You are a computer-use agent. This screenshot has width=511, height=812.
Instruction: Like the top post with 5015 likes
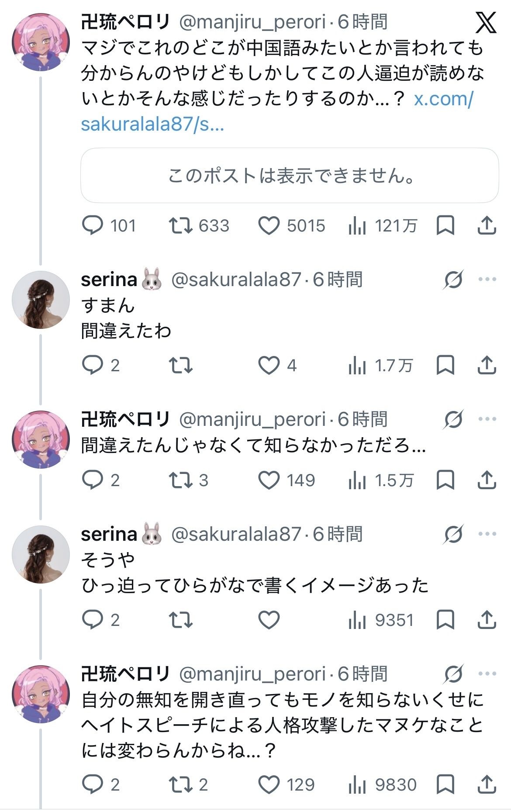(x=269, y=226)
